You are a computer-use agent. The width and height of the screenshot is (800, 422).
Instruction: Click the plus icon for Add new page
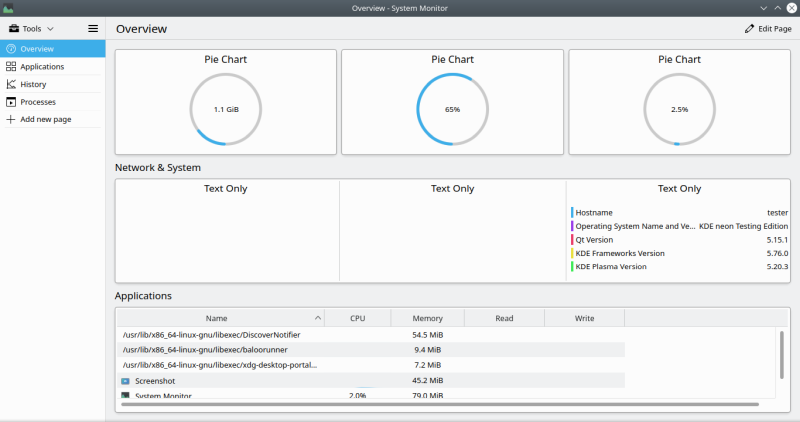click(x=11, y=119)
